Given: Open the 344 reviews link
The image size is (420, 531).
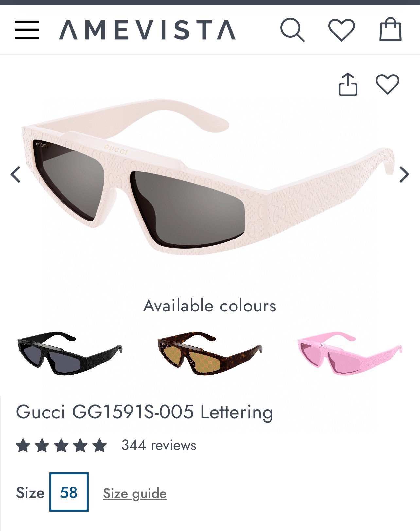Looking at the screenshot, I should 159,445.
